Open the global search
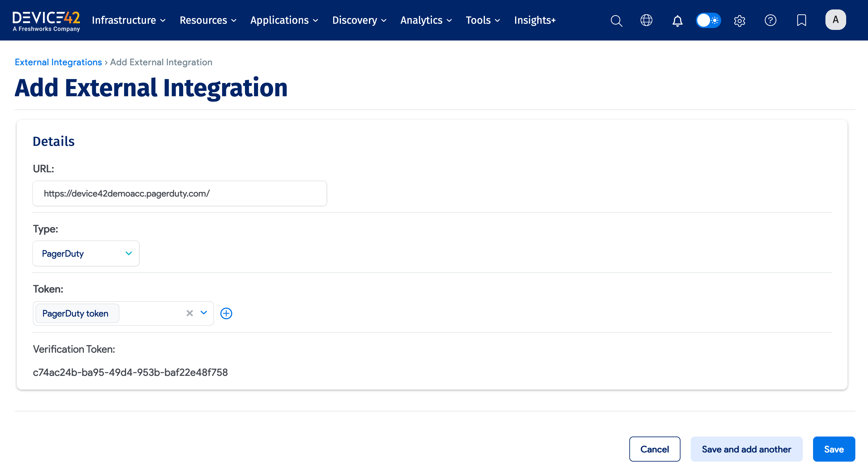The width and height of the screenshot is (868, 467). (x=616, y=20)
